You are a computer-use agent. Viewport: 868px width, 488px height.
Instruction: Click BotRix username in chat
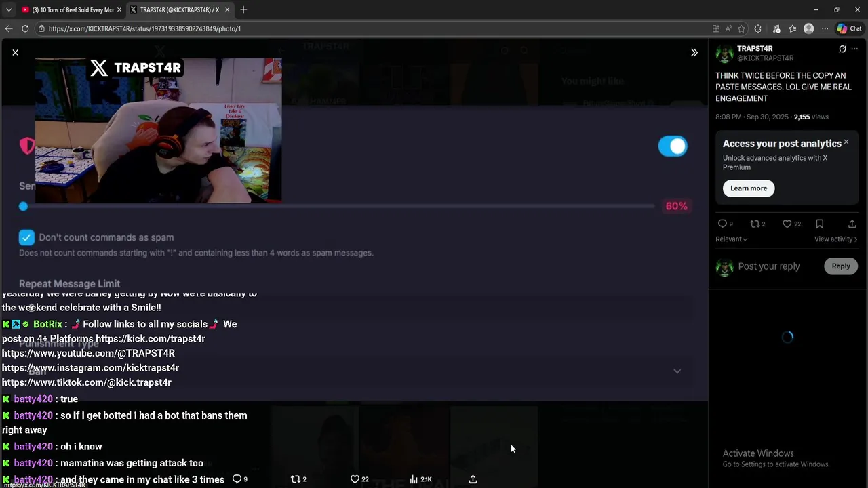click(47, 325)
